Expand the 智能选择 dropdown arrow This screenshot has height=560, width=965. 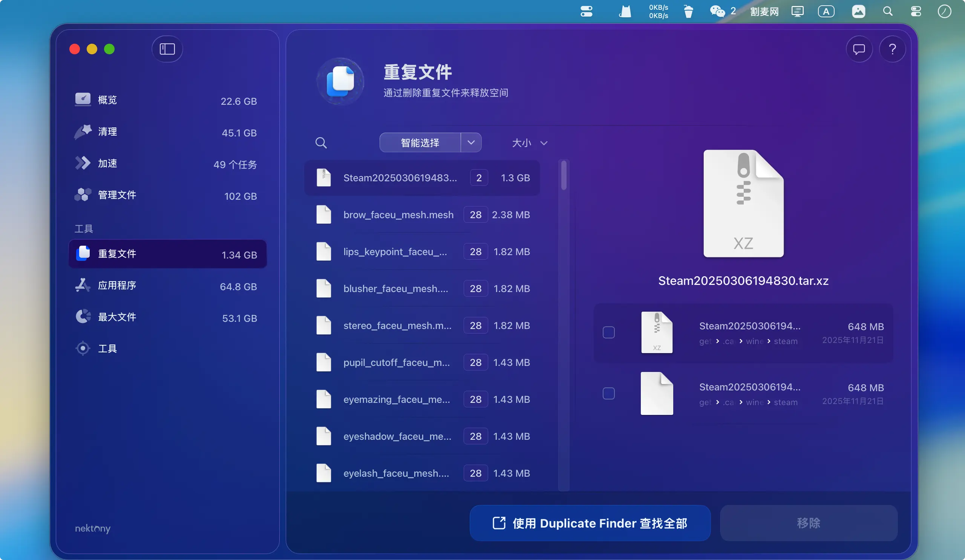point(471,143)
